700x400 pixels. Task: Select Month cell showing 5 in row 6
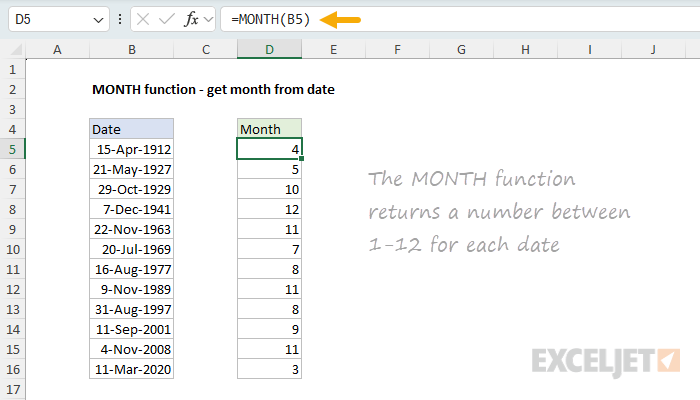pyautogui.click(x=270, y=169)
